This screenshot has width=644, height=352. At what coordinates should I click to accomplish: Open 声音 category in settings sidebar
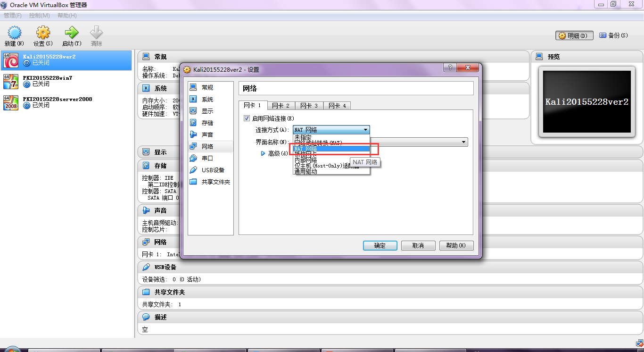210,134
